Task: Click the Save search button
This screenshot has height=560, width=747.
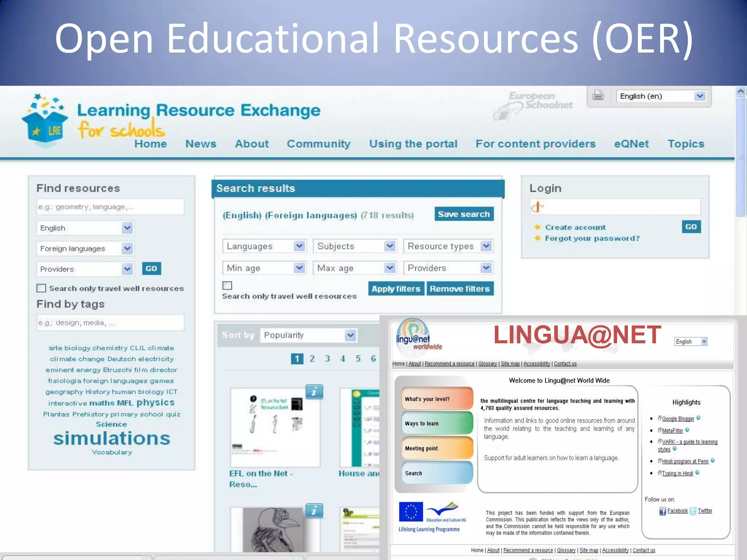Action: 464,214
